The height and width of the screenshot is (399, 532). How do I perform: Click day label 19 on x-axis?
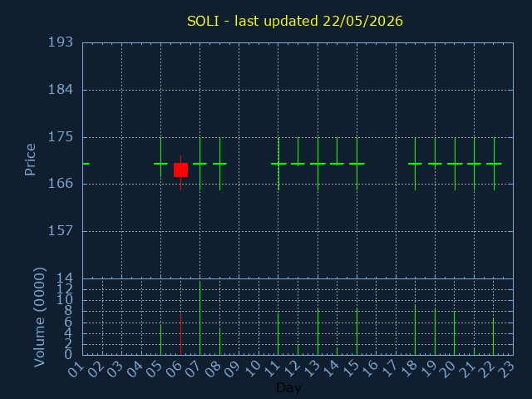[x=429, y=368]
